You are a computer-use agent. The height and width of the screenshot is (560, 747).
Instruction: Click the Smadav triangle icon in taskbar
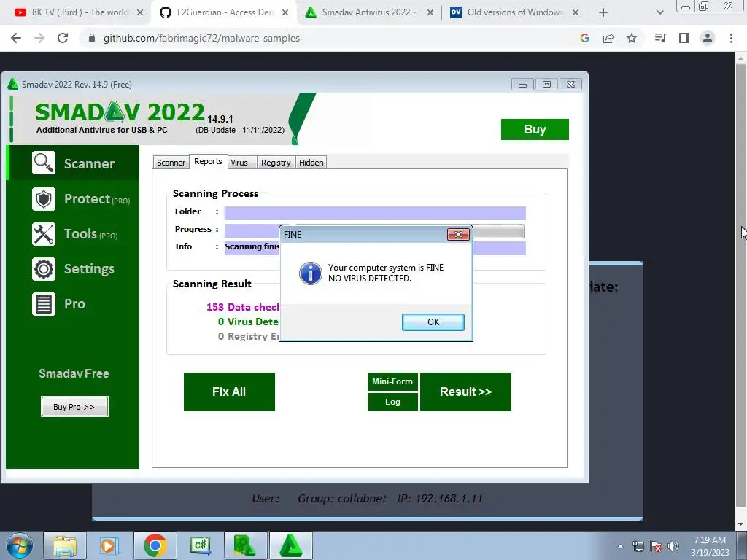coord(291,545)
